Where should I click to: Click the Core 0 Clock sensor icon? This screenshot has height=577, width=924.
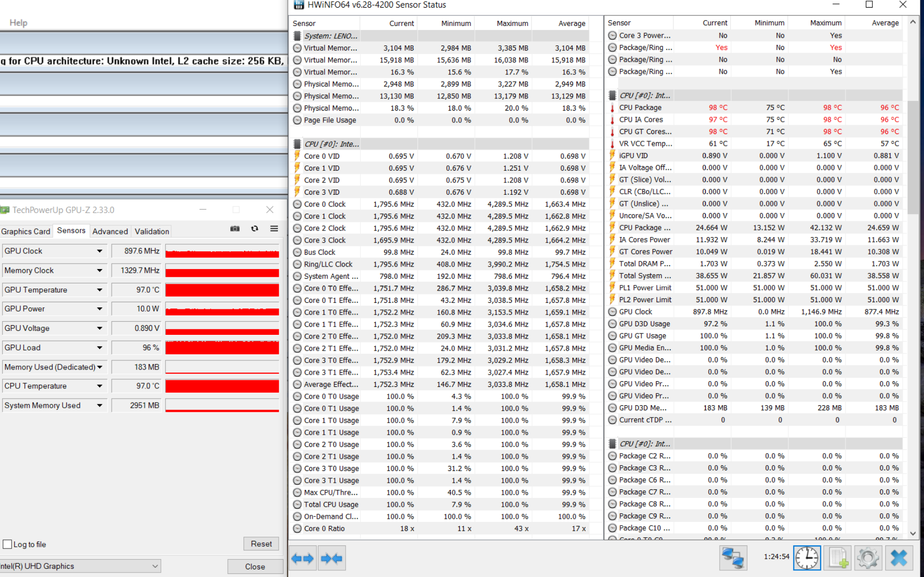point(297,204)
